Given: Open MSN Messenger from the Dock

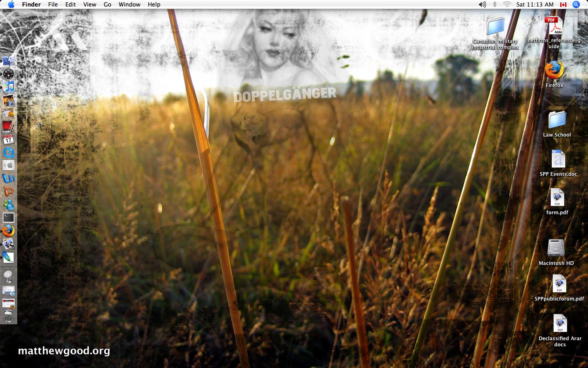Looking at the screenshot, I should click(9, 204).
